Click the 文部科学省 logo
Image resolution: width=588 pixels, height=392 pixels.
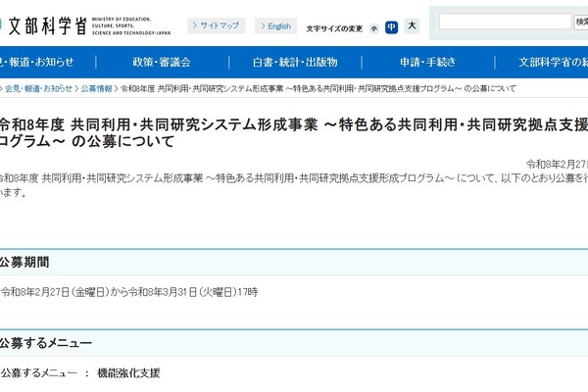(84, 26)
